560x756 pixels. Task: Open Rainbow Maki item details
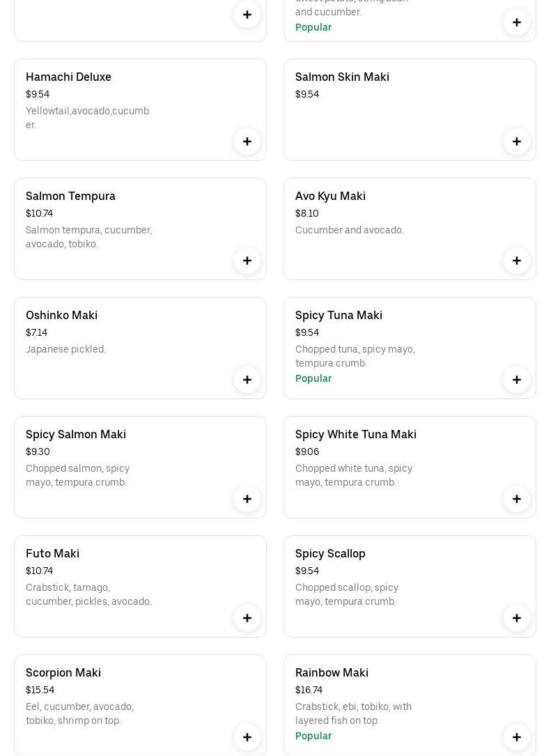[x=332, y=673]
